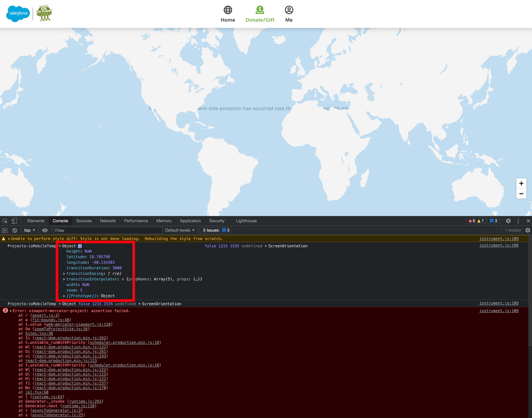The height and width of the screenshot is (418, 532).
Task: Open the console sidebar panel icon
Action: pos(5,230)
